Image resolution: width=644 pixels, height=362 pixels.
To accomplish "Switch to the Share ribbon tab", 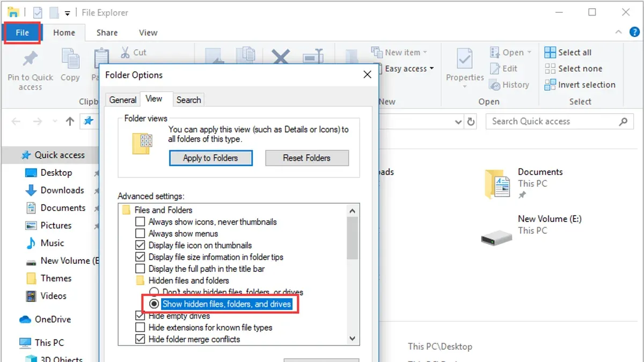I will pyautogui.click(x=107, y=33).
